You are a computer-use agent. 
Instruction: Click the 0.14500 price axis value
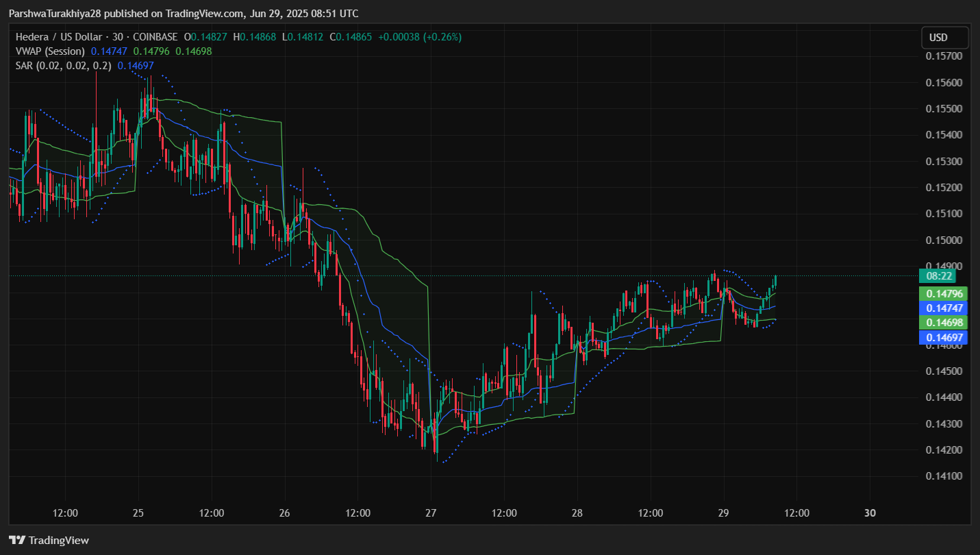(x=944, y=371)
